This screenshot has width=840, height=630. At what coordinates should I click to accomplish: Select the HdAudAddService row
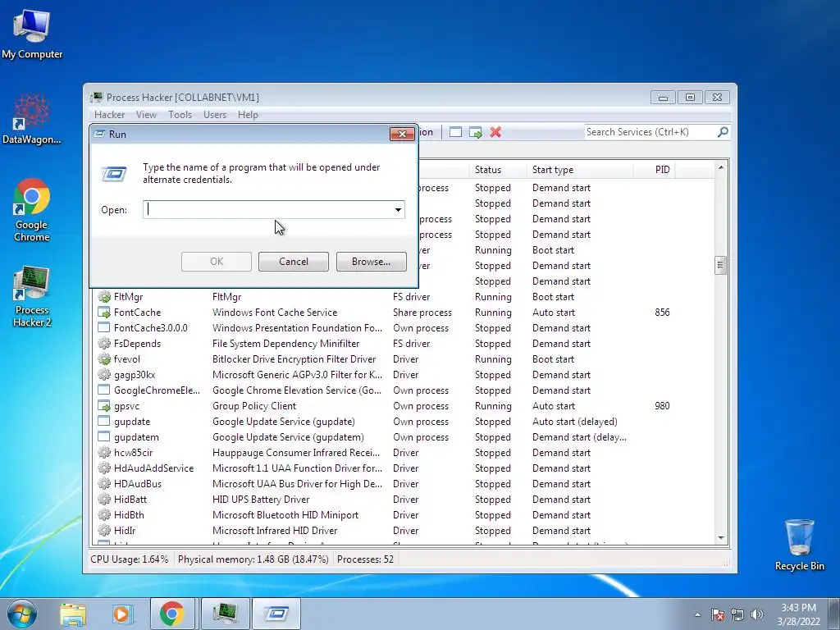(404, 468)
